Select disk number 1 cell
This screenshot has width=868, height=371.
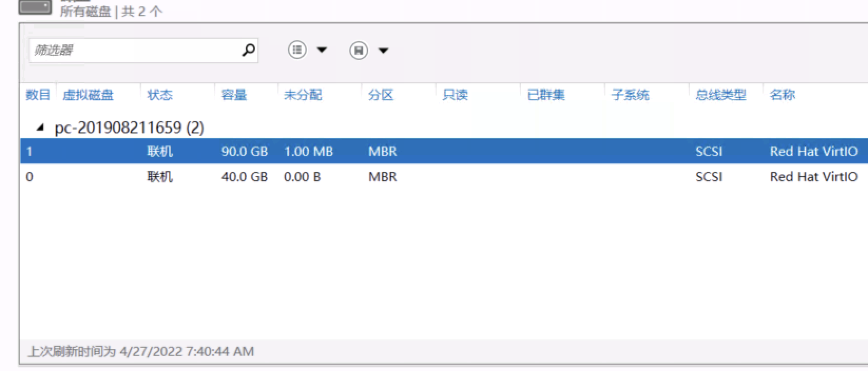(30, 152)
